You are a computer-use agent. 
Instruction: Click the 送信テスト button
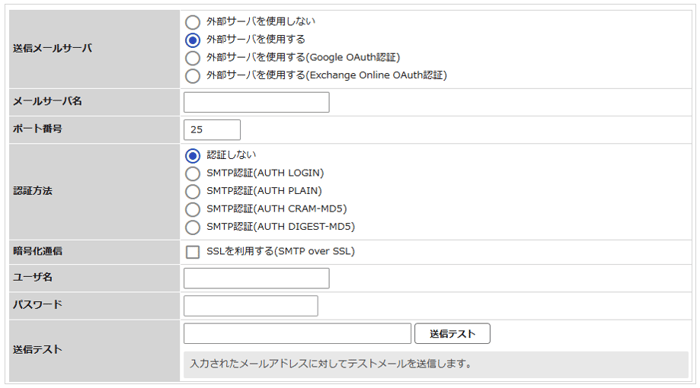[452, 334]
